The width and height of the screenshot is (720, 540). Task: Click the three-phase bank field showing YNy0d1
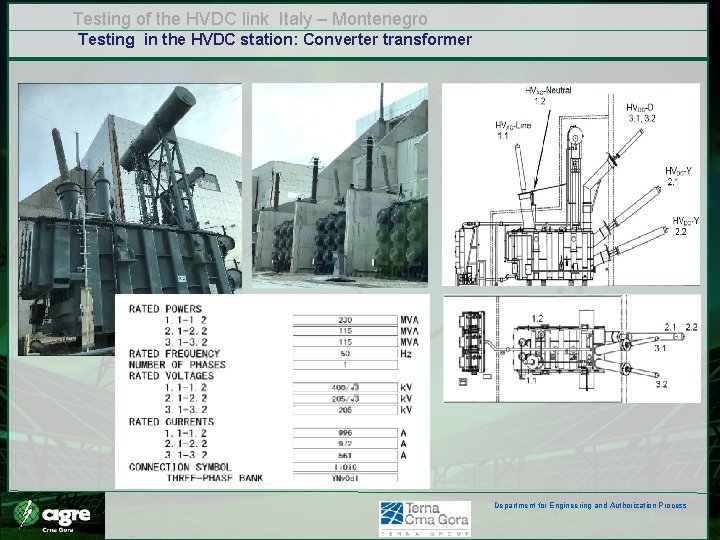coord(345,478)
